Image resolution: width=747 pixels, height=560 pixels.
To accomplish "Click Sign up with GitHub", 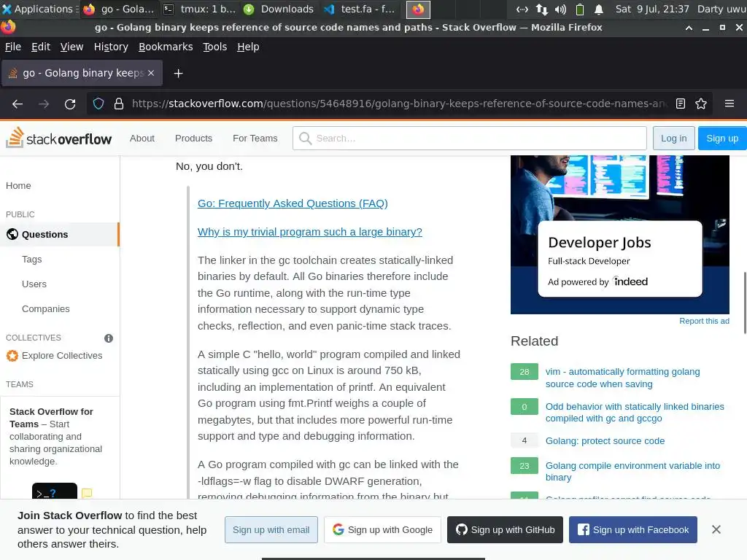I will click(505, 529).
